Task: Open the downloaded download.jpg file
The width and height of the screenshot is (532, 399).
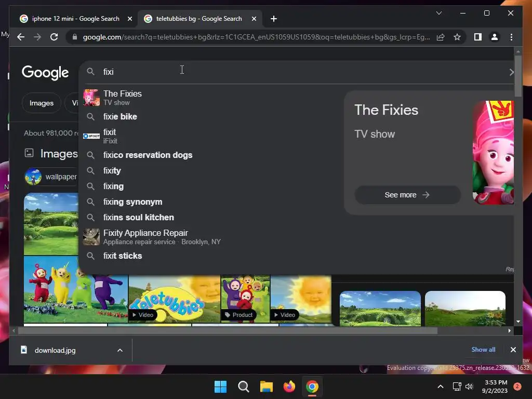Action: tap(55, 350)
